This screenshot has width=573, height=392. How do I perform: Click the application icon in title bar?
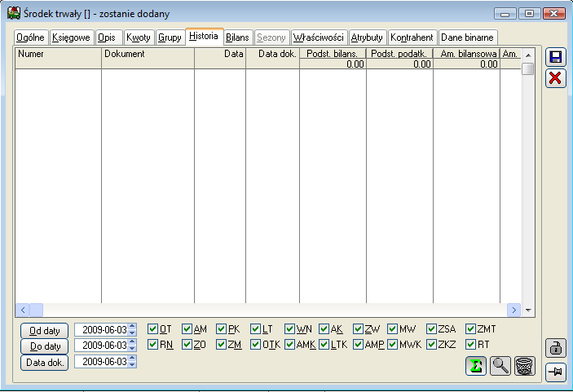(14, 13)
